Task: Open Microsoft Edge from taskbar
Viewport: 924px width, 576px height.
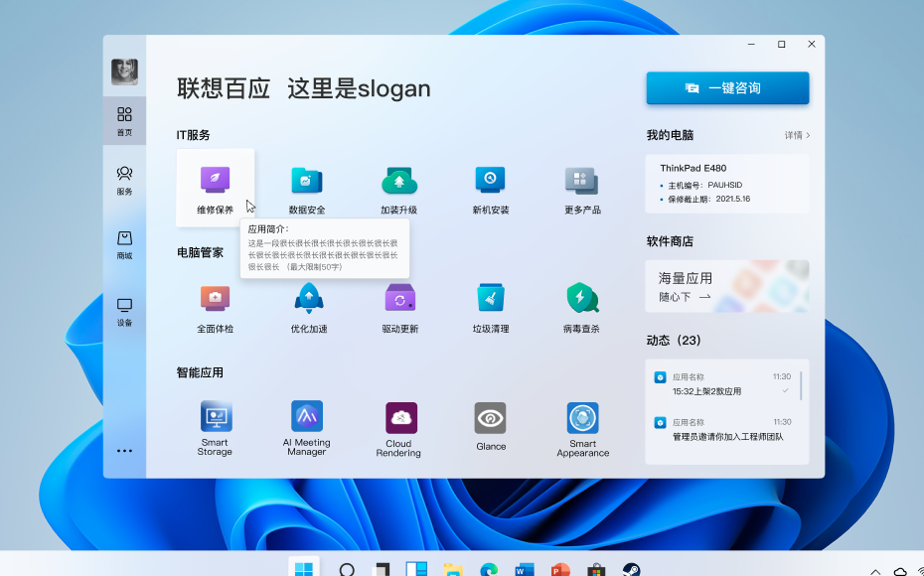Action: tap(489, 570)
